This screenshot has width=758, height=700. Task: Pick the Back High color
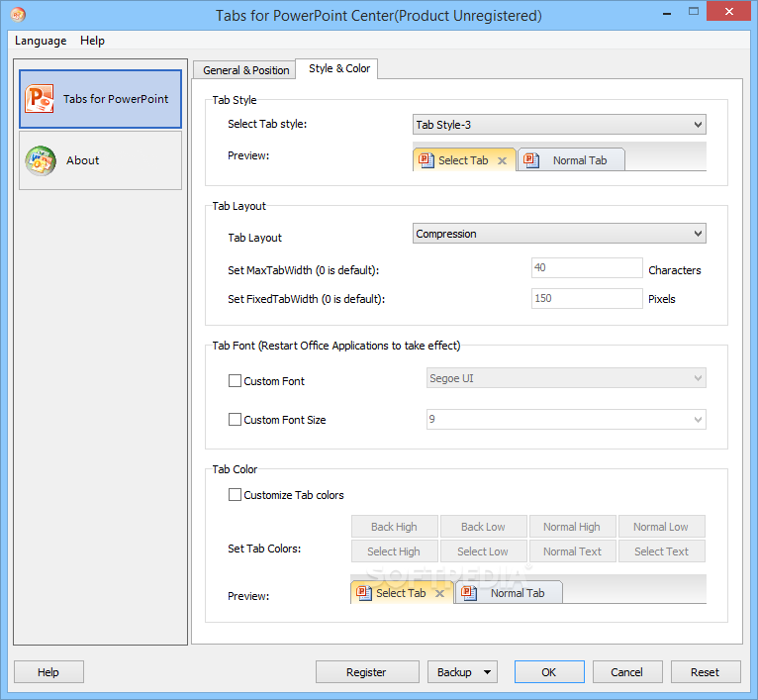click(395, 527)
